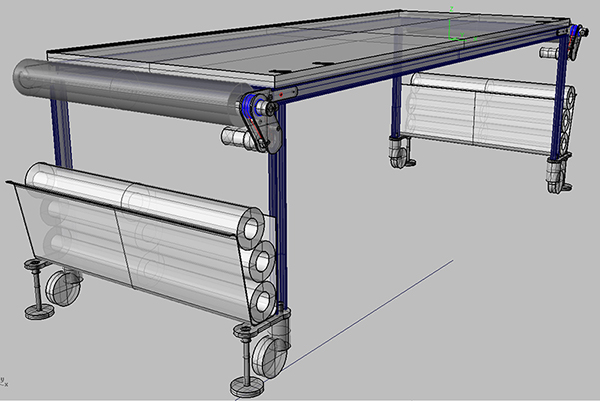Viewport: 600px width, 401px height.
Task: Select the nearest blue table leg
Action: [x=278, y=220]
